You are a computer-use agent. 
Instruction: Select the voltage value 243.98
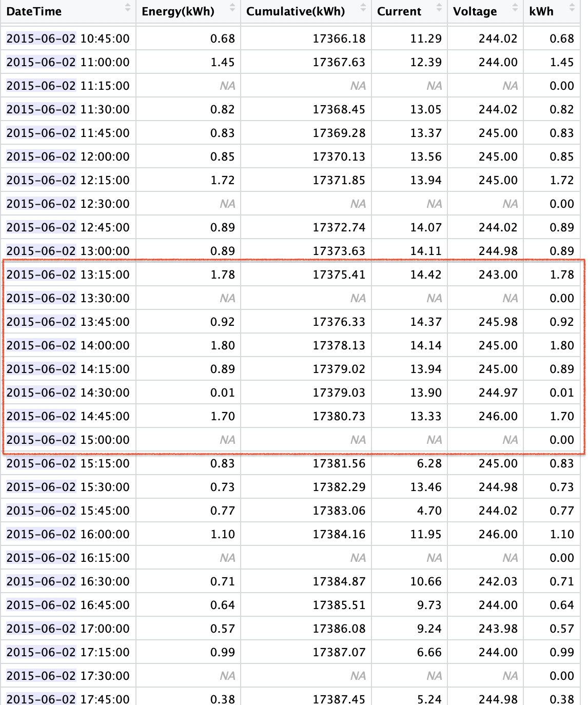[x=498, y=629]
